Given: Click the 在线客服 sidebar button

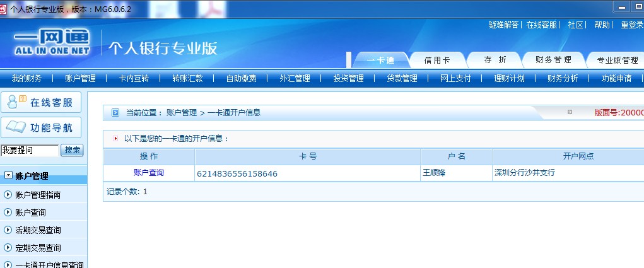Looking at the screenshot, I should [41, 102].
